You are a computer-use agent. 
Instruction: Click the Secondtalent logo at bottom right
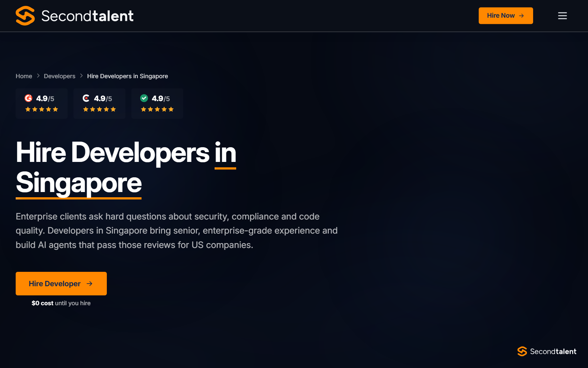point(547,351)
